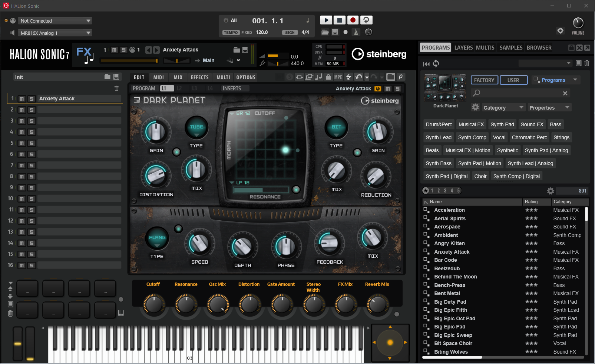Toggle the bit reduction section on/off LED
The image size is (595, 364).
click(357, 153)
